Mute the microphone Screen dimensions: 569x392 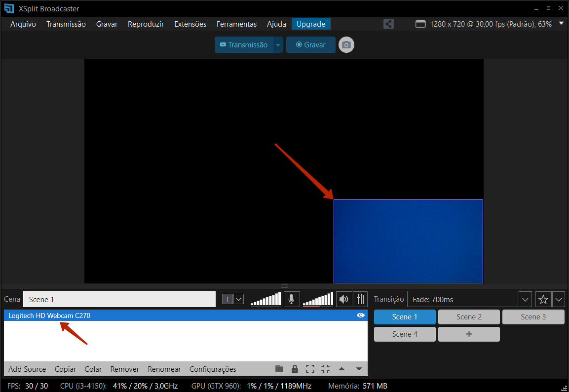click(292, 299)
